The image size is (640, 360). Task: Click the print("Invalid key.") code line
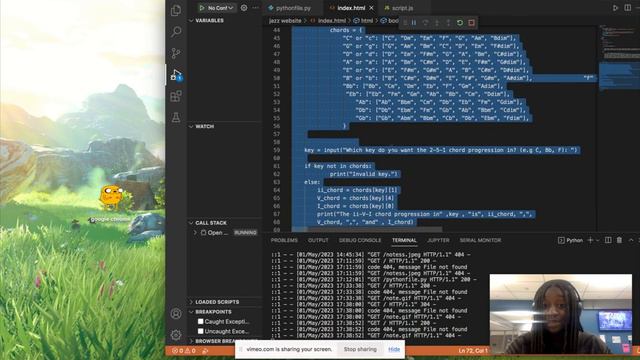pos(364,174)
